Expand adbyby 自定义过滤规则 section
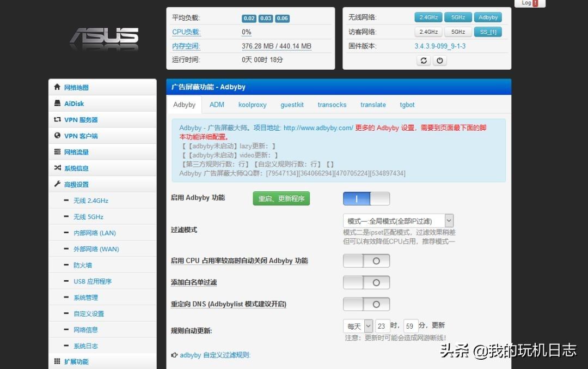Image resolution: width=588 pixels, height=369 pixels. [215, 355]
